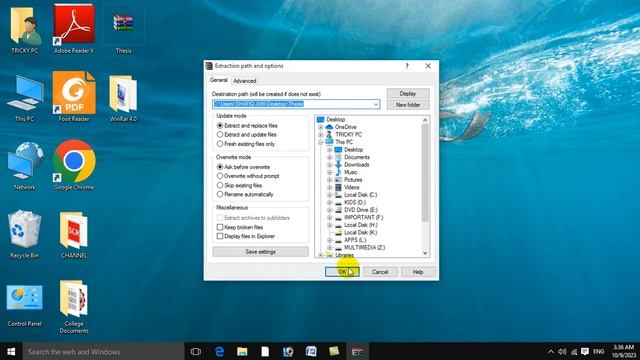Expand the MULTIMEDIA (Z:) drive node
The height and width of the screenshot is (360, 640).
pyautogui.click(x=330, y=248)
